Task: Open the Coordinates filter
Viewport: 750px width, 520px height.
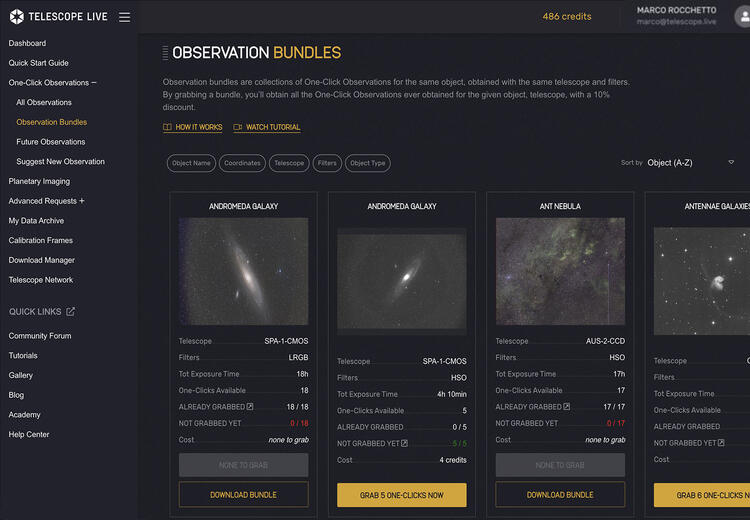Action: tap(243, 163)
